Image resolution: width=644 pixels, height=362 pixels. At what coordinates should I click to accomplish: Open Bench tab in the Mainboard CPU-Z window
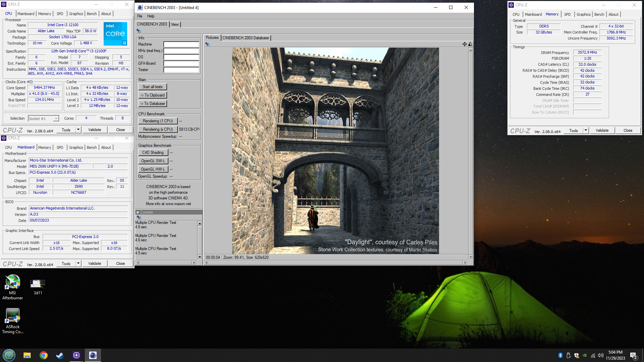92,147
